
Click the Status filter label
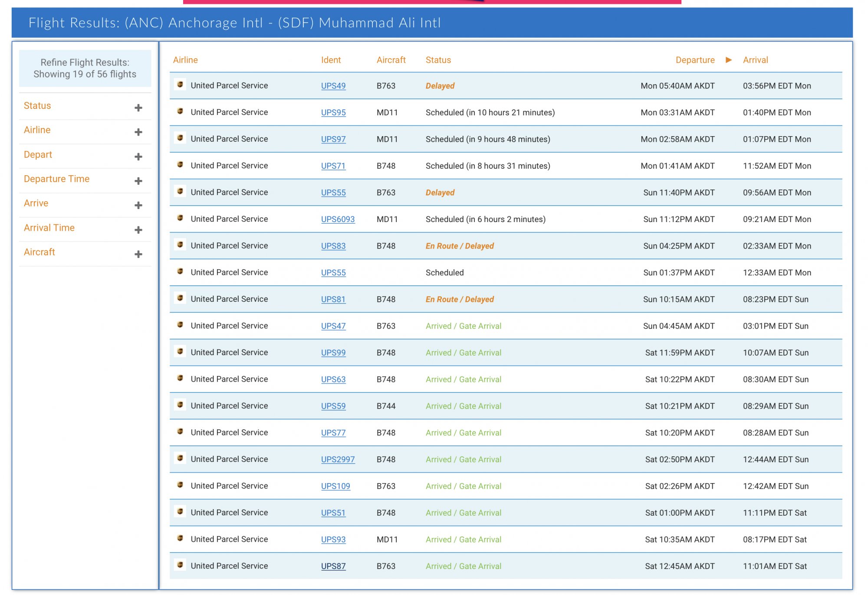(x=37, y=106)
